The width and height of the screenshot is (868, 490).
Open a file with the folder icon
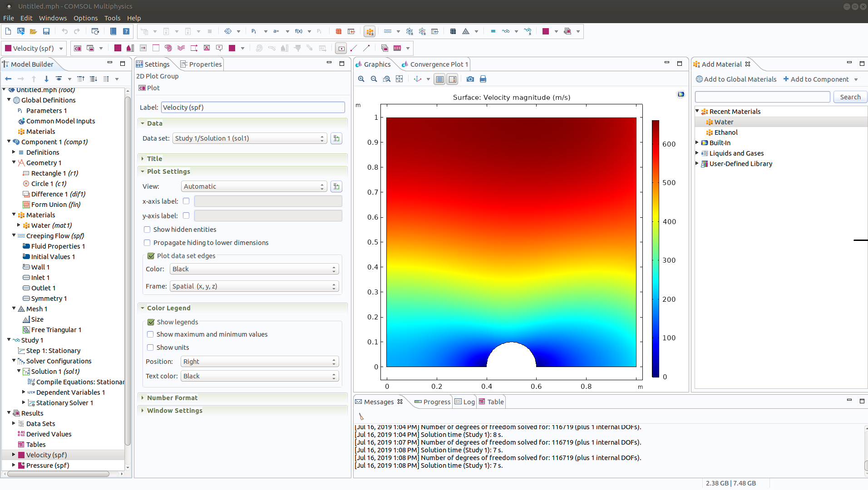[x=33, y=31]
